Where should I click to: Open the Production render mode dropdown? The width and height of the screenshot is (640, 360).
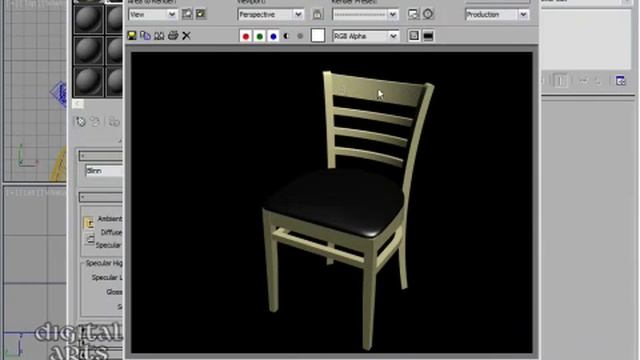coord(497,14)
